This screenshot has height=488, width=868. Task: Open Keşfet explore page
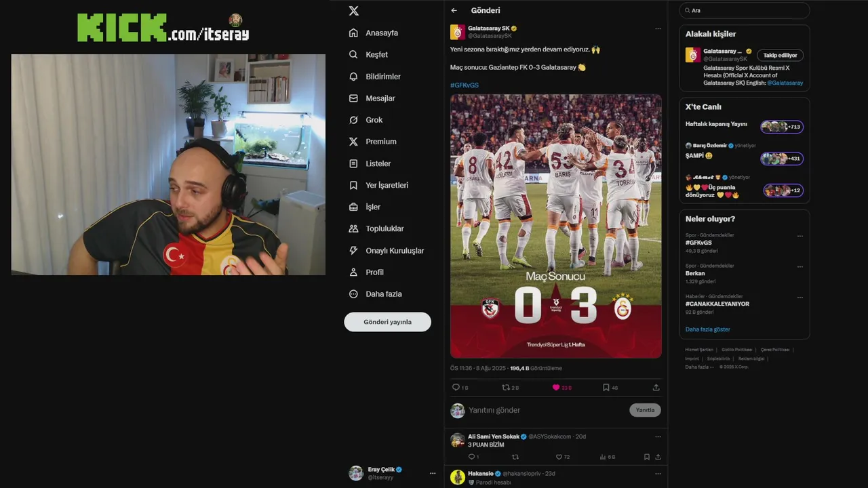point(377,54)
